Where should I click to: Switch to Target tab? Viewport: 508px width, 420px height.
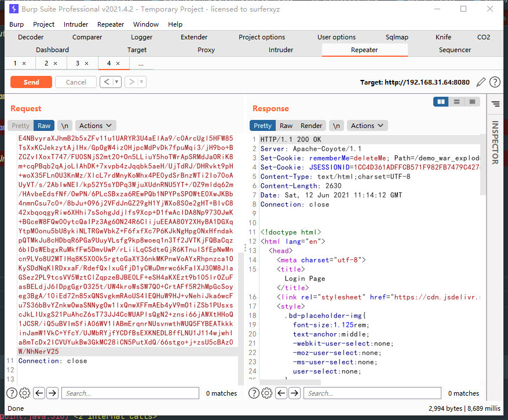137,50
